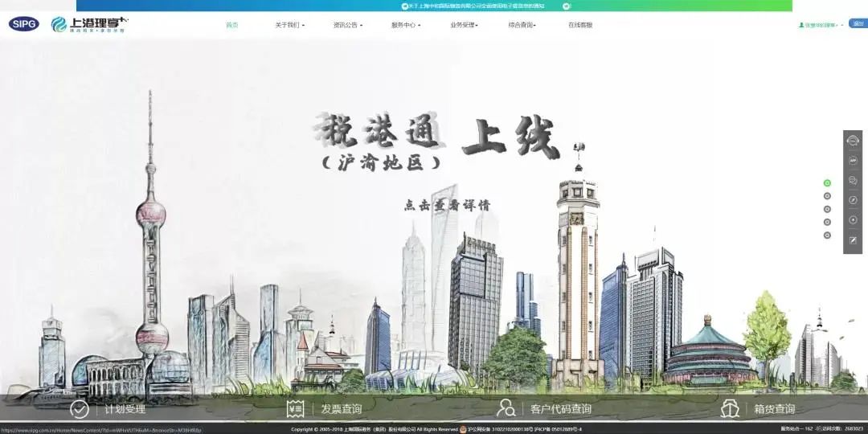868x434 pixels.
Task: Click the compass icon in right sidebar
Action: coord(853,200)
